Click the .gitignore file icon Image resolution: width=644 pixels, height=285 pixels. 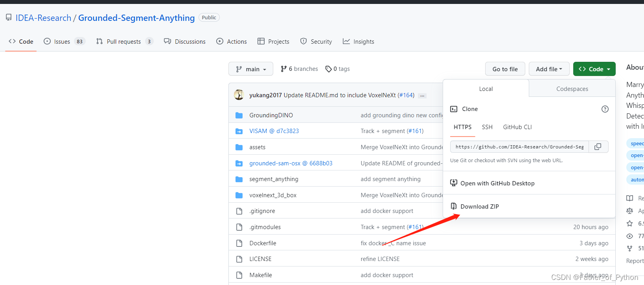pyautogui.click(x=239, y=211)
